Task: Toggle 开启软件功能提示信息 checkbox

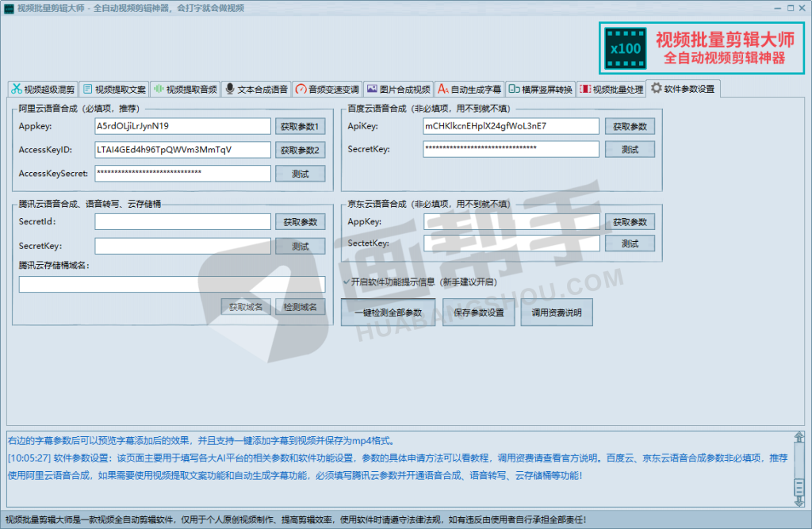Action: (346, 282)
